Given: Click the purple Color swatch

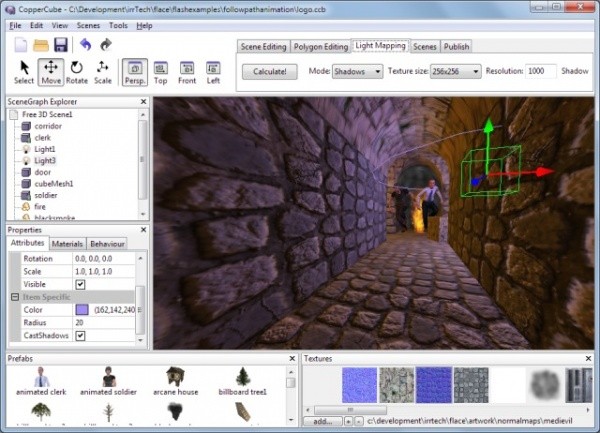Looking at the screenshot, I should click(82, 310).
